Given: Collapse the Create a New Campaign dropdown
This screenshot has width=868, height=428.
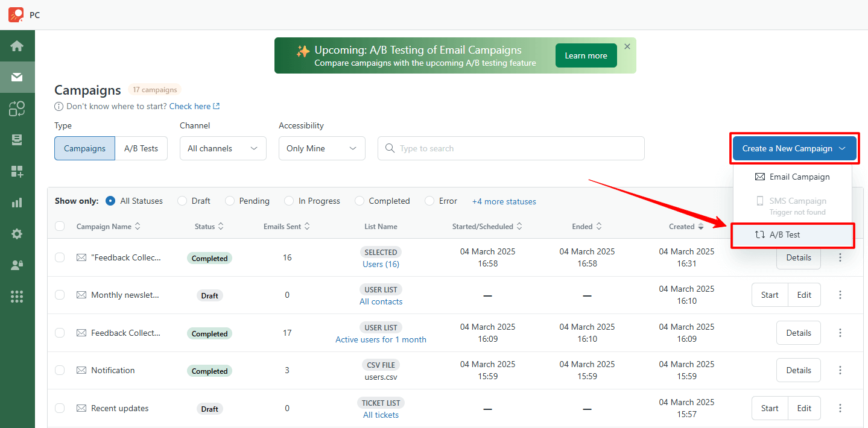Looking at the screenshot, I should [x=794, y=148].
